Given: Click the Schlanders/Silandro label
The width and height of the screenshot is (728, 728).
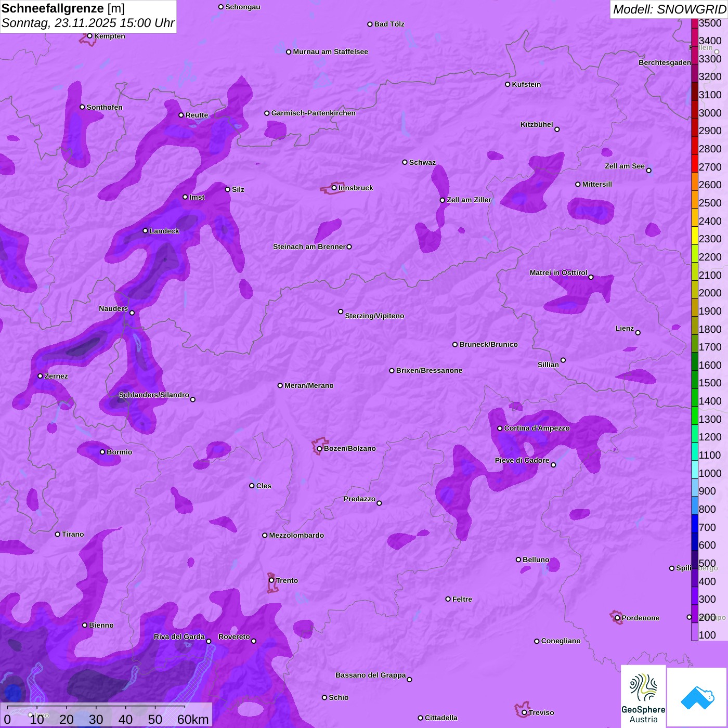Looking at the screenshot, I should 154,395.
